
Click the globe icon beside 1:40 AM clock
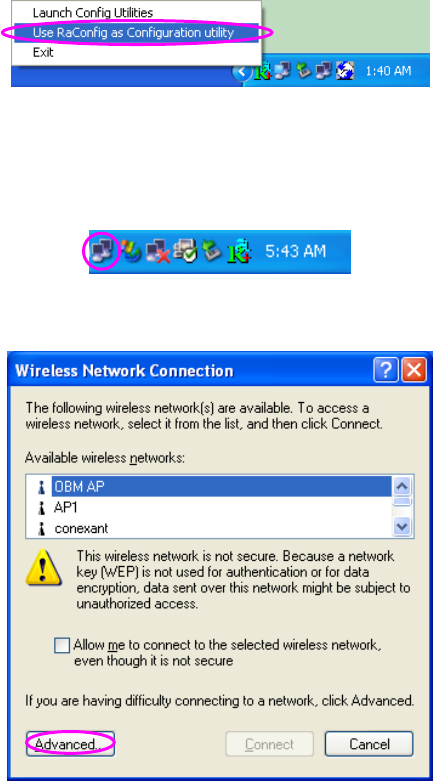(345, 71)
